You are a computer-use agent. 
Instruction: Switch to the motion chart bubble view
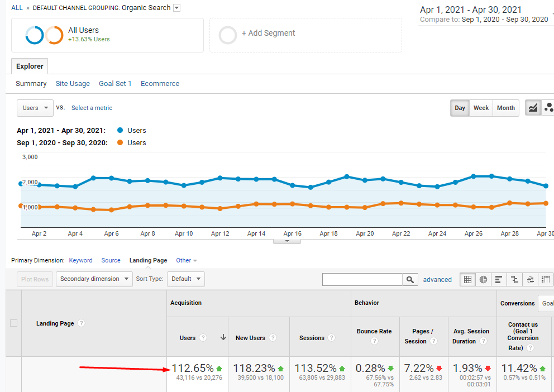coord(549,108)
